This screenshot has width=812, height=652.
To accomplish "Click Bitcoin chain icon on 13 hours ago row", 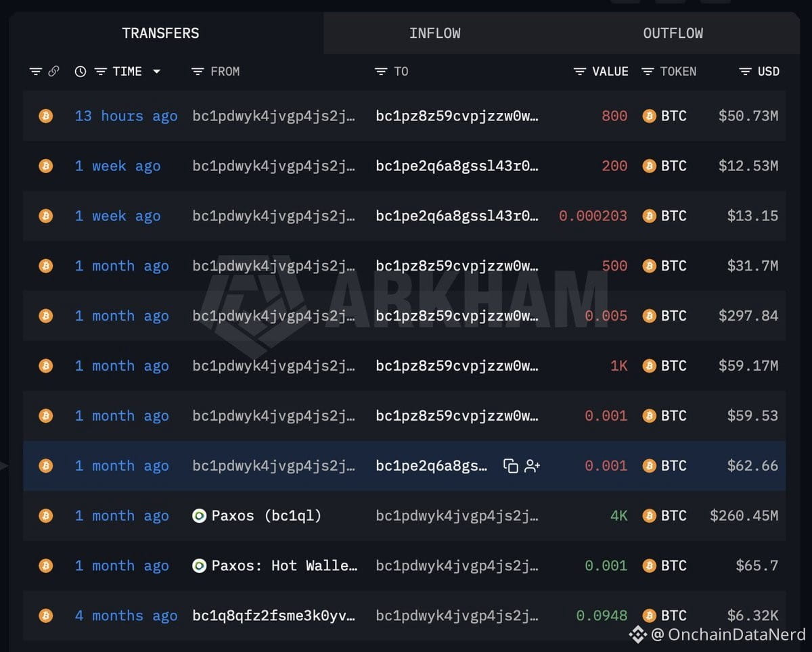I will pyautogui.click(x=45, y=116).
